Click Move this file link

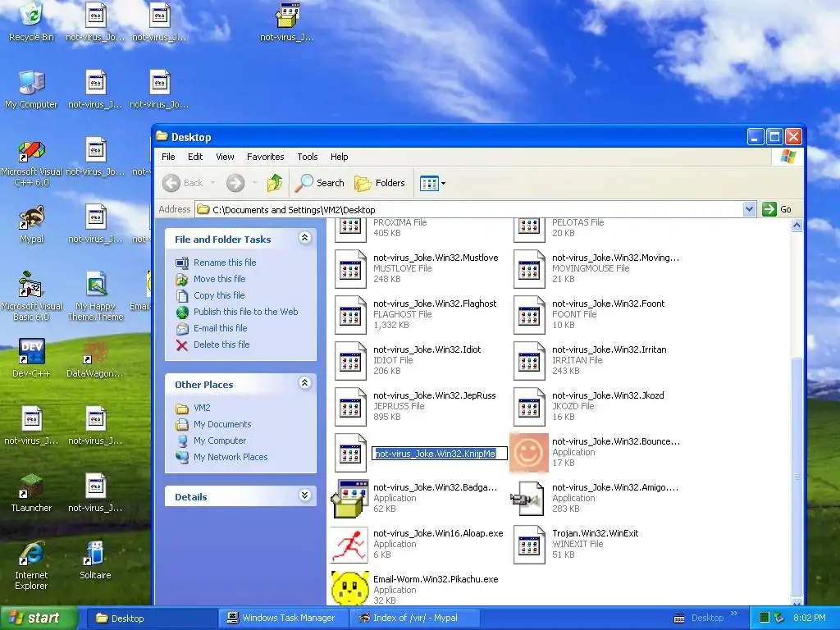[219, 279]
